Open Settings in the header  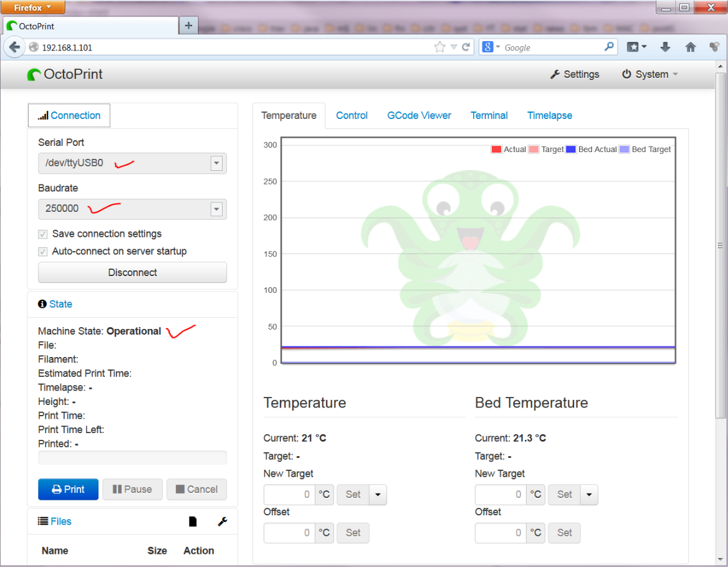coord(575,74)
